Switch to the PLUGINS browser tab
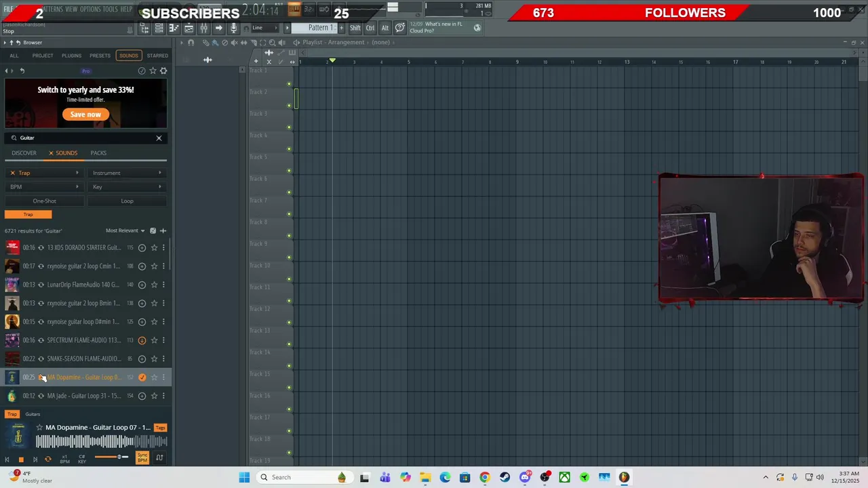 tap(71, 56)
